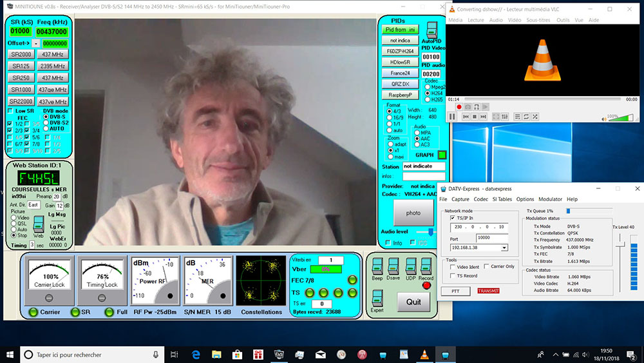644x363 pixels.
Task: Expand the 192.168.1.38 IP address dropdown
Action: (504, 247)
